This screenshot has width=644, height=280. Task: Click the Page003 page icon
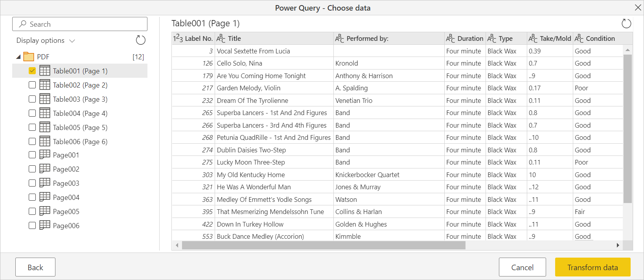pos(45,183)
